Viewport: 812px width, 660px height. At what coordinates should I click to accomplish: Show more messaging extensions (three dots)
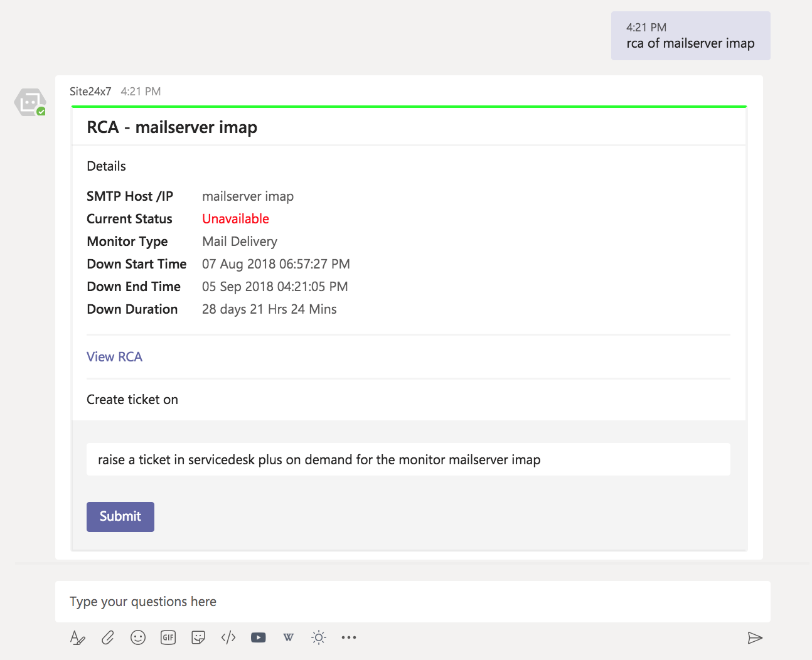tap(349, 637)
